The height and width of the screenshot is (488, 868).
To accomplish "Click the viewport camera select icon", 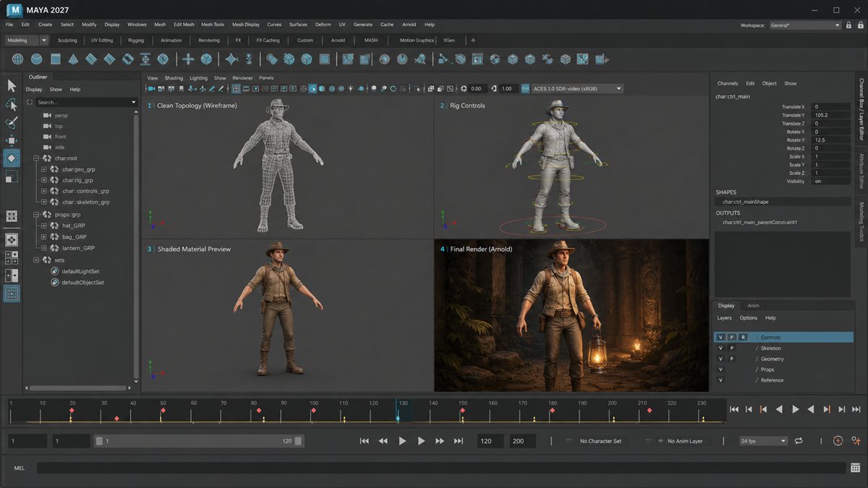I will [151, 89].
